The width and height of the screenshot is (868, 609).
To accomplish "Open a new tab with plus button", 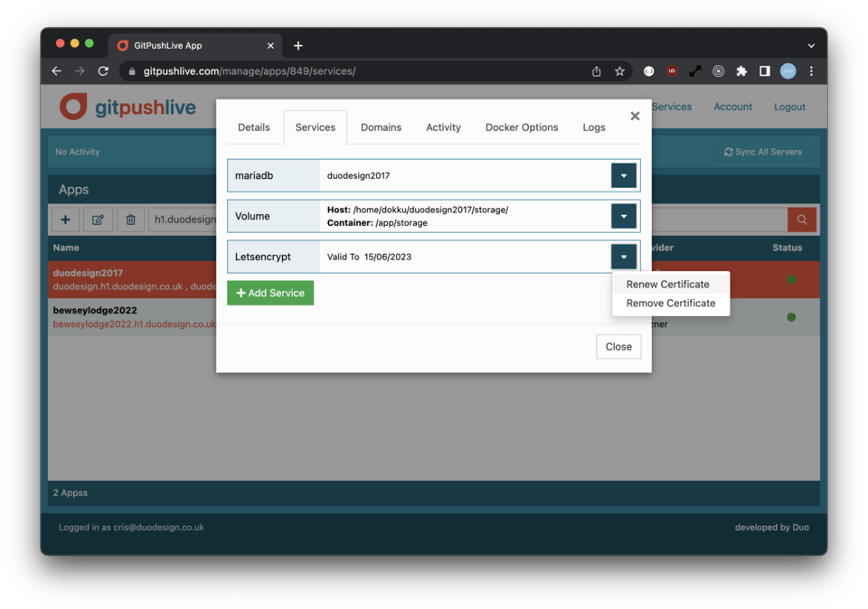I will click(297, 45).
